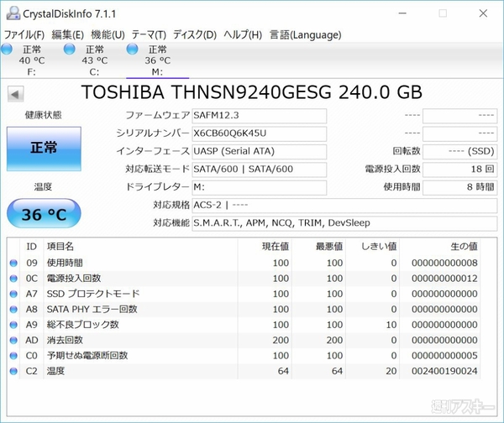Viewport: 504px width, 423px height.
Task: Click the interface field UASP (Serial ATA)
Action: [x=260, y=152]
